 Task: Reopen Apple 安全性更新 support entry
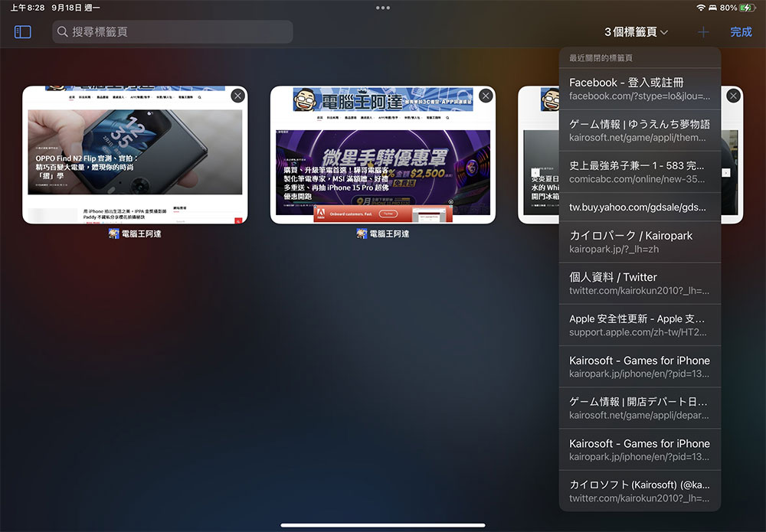[x=640, y=325]
